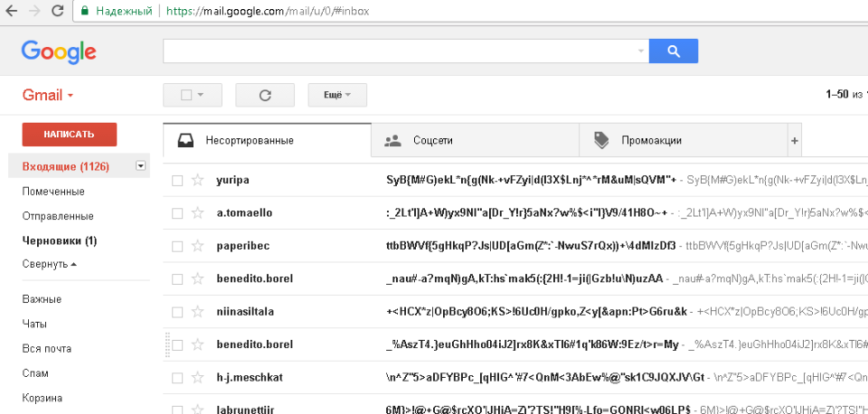The width and height of the screenshot is (868, 414).
Task: Switch to the Промоакции tab
Action: (650, 141)
